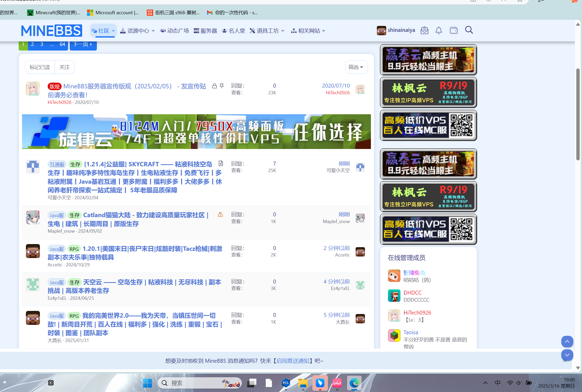Image resolution: width=582 pixels, height=392 pixels.
Task: Open the first 林枫云 VPS ad
Action: tap(428, 92)
